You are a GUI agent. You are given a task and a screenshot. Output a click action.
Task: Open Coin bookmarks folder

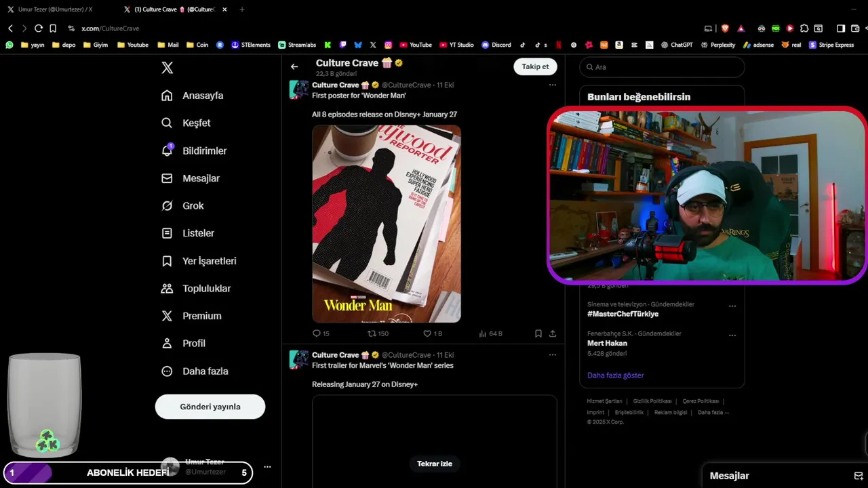[x=197, y=45]
